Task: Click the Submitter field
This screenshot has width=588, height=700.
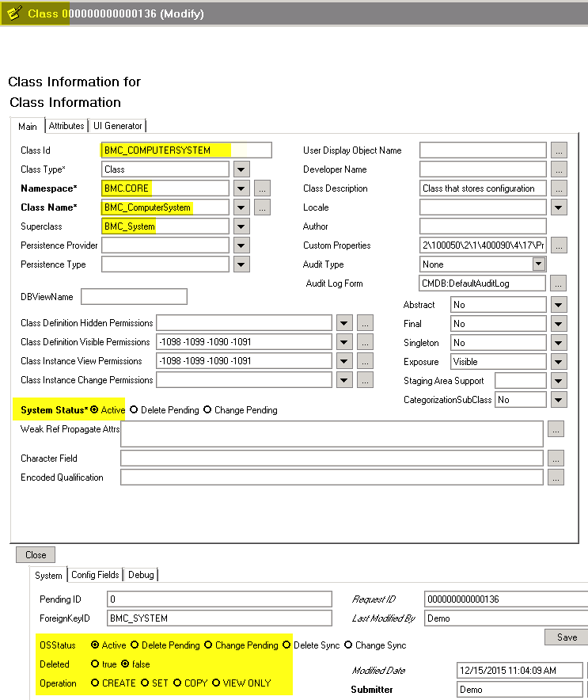Action: 520,689
